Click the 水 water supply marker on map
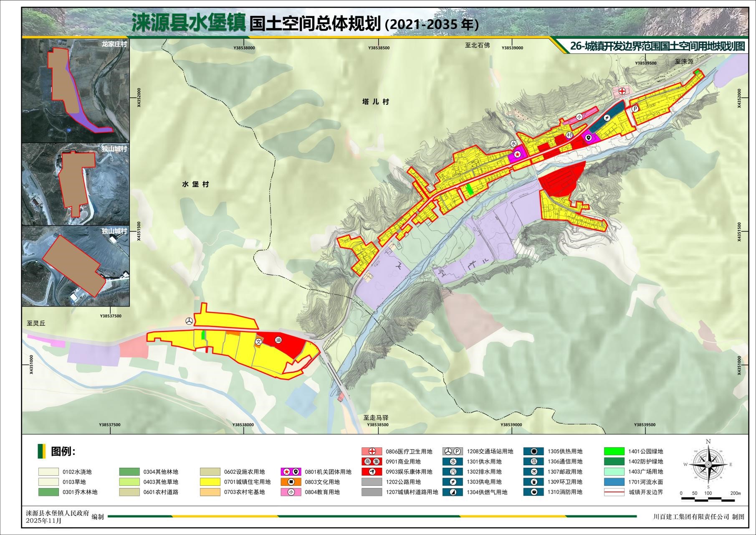The image size is (756, 535). (513, 143)
